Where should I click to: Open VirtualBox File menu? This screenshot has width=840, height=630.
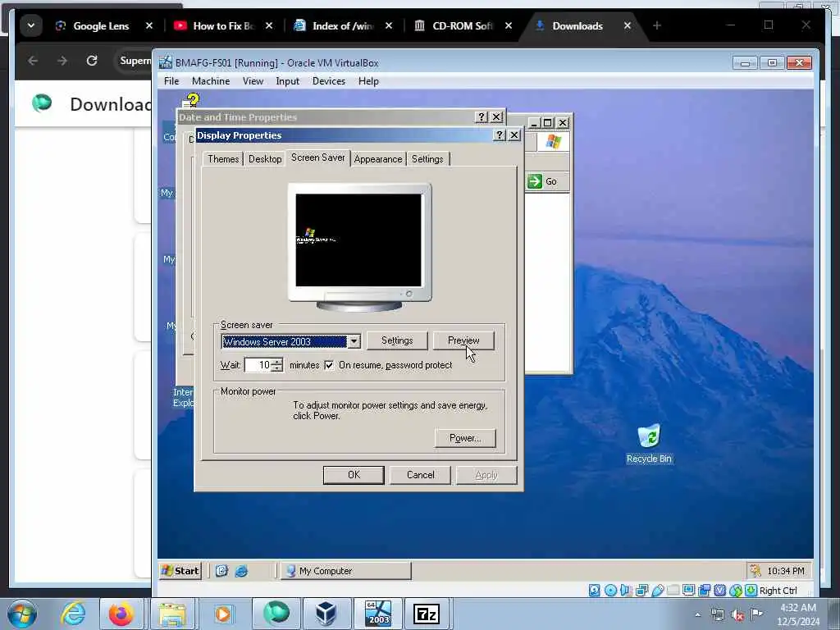click(171, 81)
